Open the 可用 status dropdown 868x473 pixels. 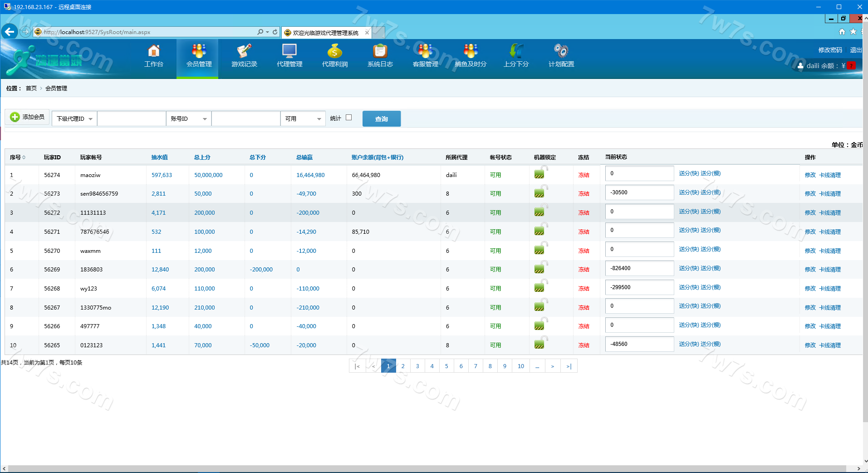coord(303,119)
